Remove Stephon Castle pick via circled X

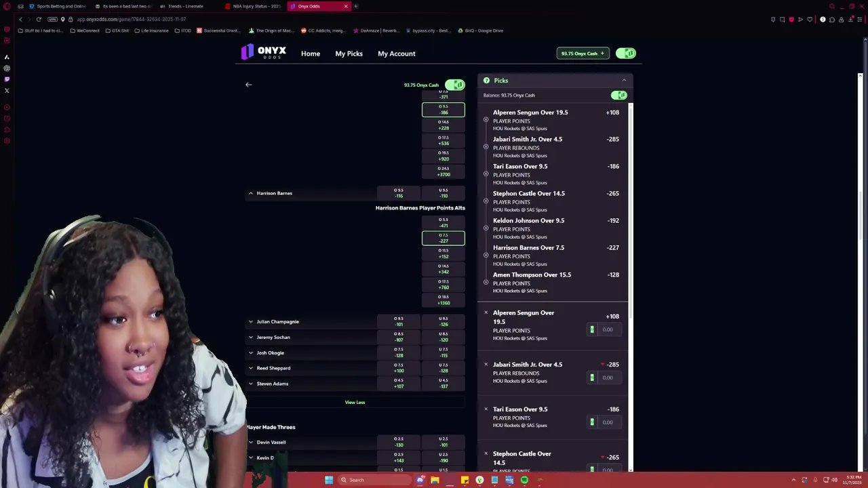[486, 201]
